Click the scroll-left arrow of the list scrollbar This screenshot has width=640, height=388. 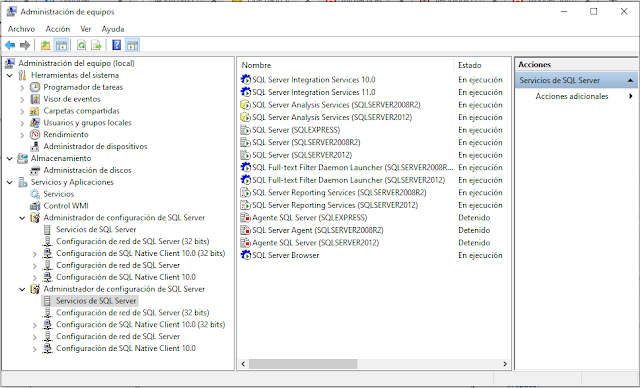click(243, 364)
